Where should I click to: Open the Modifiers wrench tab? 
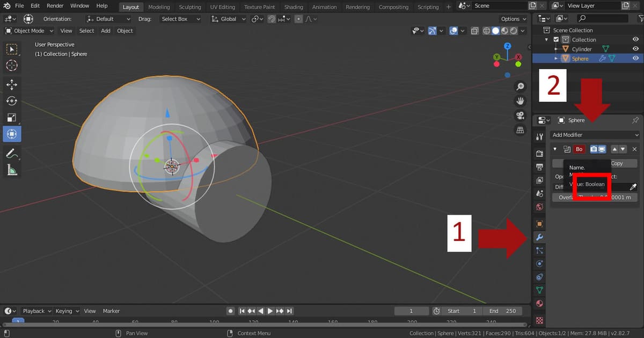pyautogui.click(x=540, y=237)
